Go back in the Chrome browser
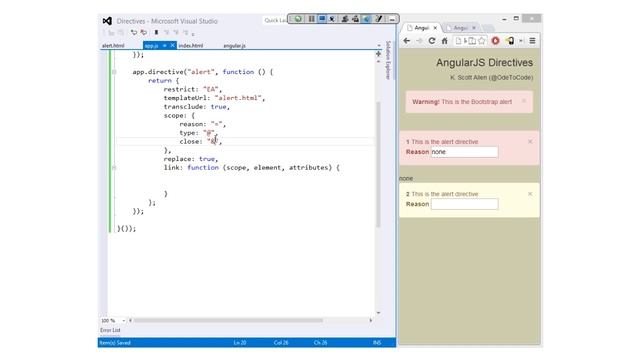Screen dimensions: 640x360 [407, 41]
